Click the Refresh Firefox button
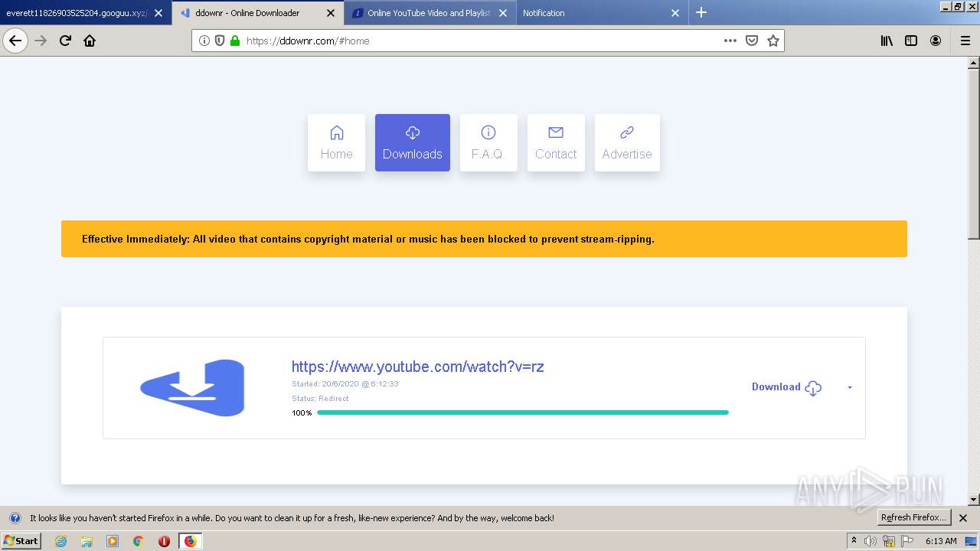This screenshot has width=980, height=551. [x=913, y=517]
